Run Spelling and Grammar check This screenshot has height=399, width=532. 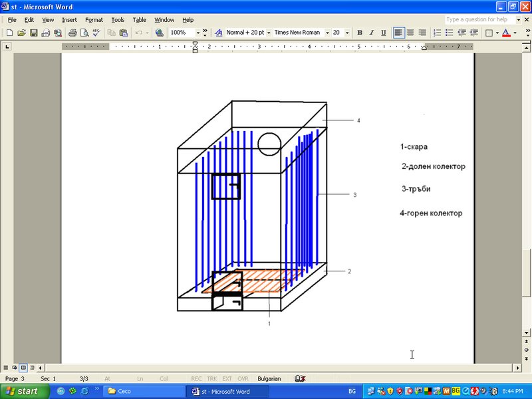(x=95, y=33)
